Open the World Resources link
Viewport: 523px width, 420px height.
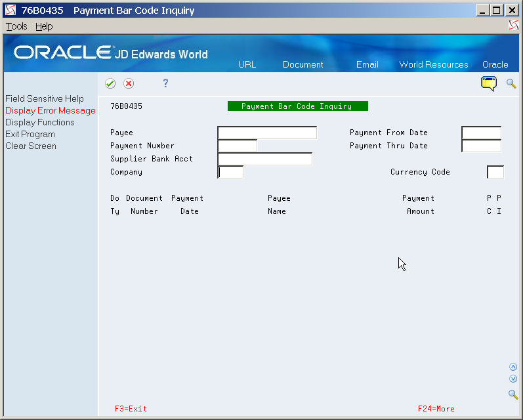[434, 64]
